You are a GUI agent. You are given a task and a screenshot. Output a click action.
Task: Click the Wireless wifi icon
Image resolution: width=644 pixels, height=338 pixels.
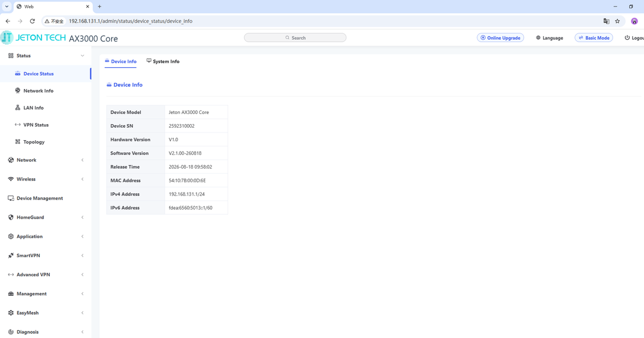tap(11, 179)
